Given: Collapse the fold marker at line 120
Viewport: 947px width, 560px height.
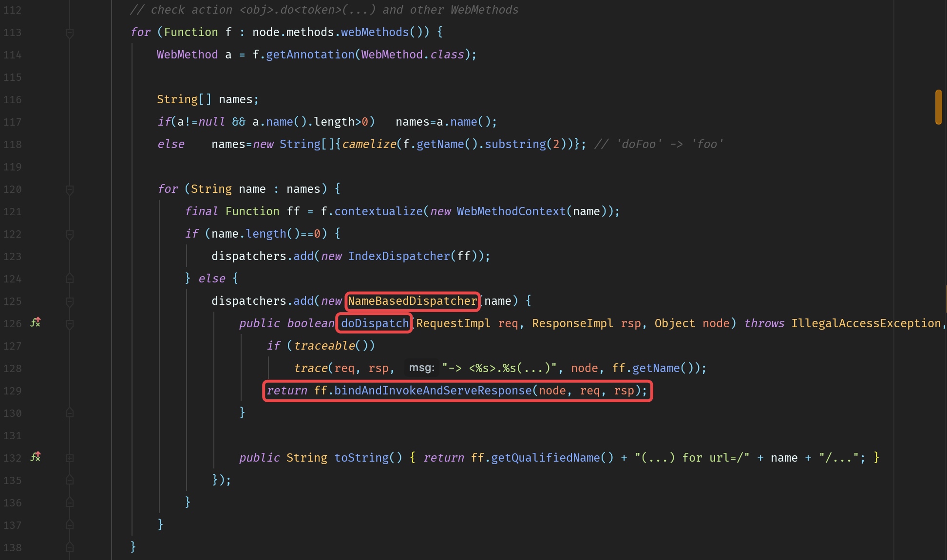Looking at the screenshot, I should click(x=70, y=189).
